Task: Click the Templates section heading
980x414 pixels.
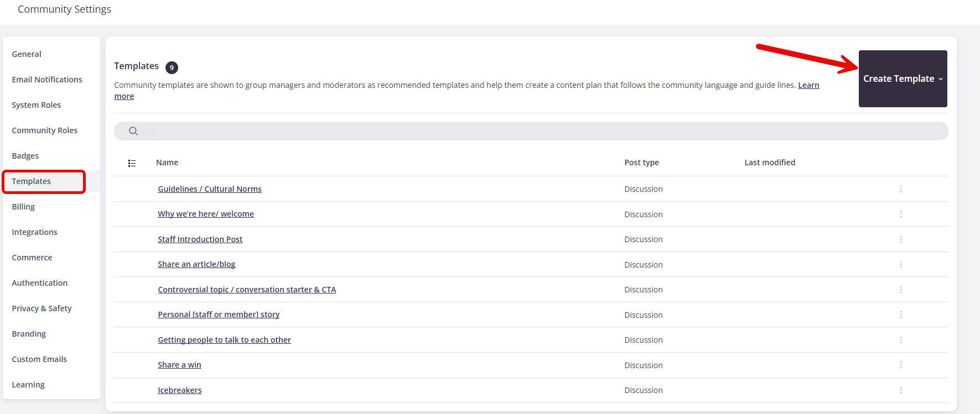Action: point(136,66)
